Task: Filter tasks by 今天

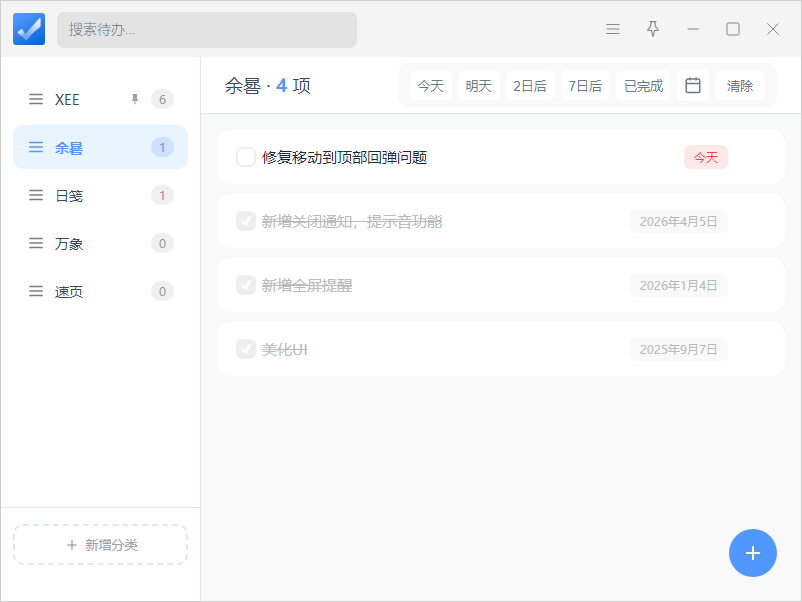Action: tap(430, 85)
